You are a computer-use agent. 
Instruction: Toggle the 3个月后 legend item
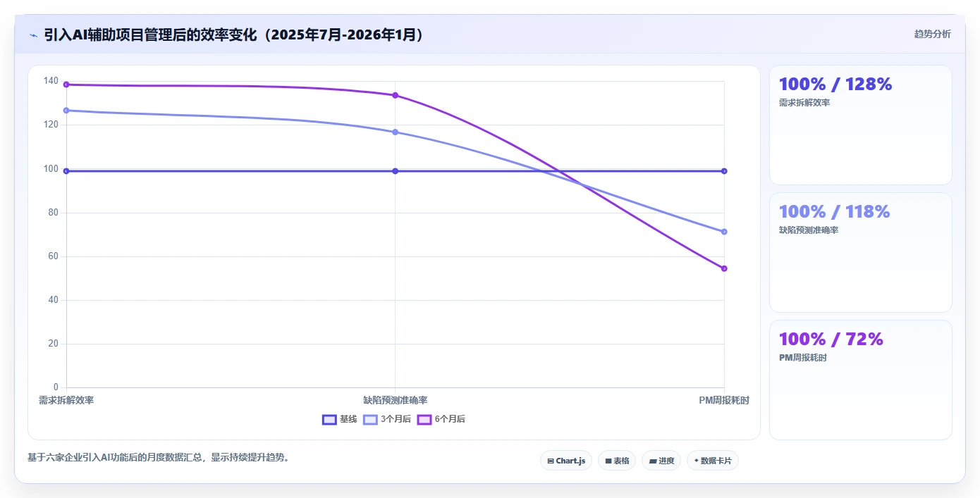tap(387, 419)
